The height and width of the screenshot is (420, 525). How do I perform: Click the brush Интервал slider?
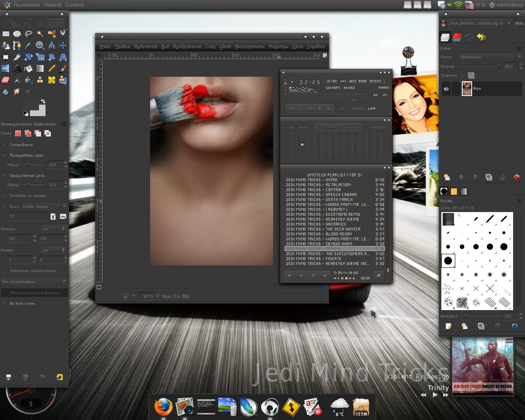pos(480,316)
